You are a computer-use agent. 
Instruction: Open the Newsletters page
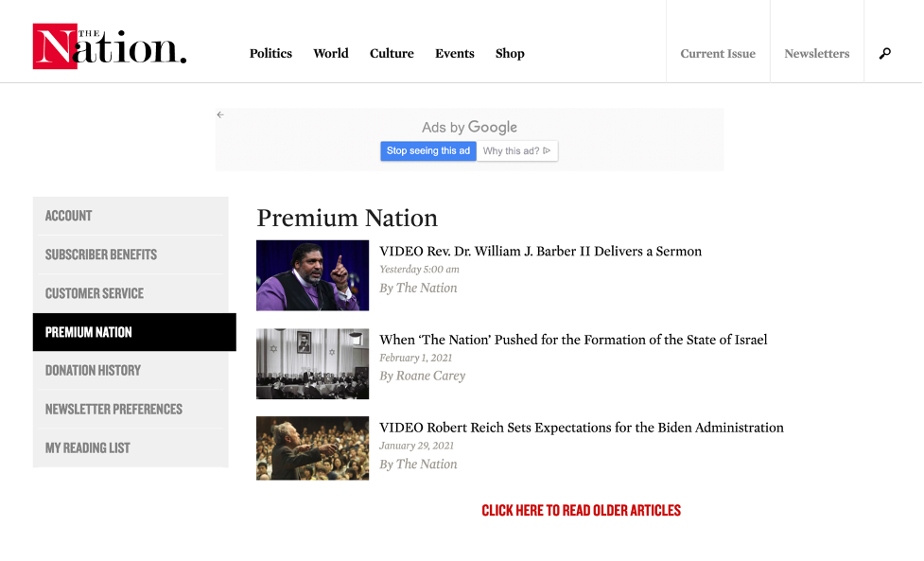pyautogui.click(x=817, y=54)
